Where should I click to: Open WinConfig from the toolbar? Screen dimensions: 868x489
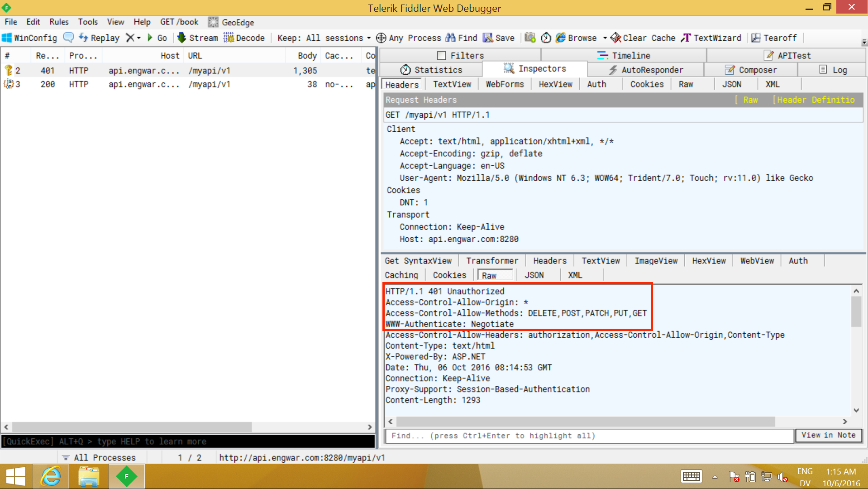pos(30,38)
